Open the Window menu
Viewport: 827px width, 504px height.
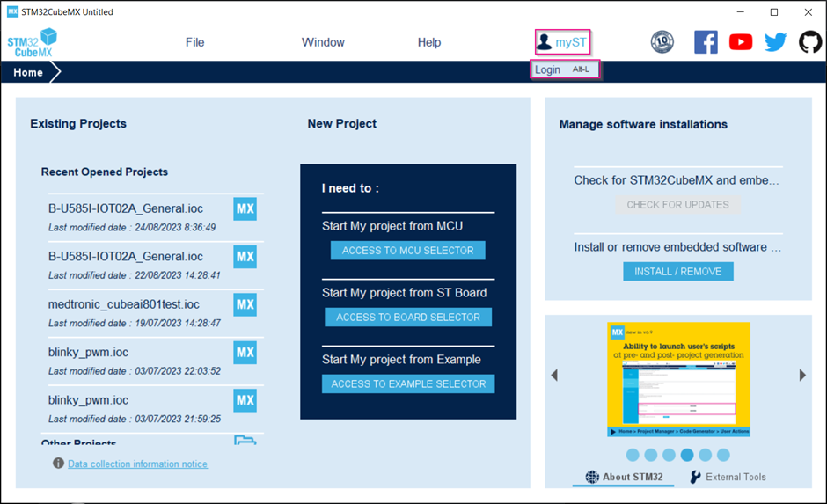coord(323,42)
